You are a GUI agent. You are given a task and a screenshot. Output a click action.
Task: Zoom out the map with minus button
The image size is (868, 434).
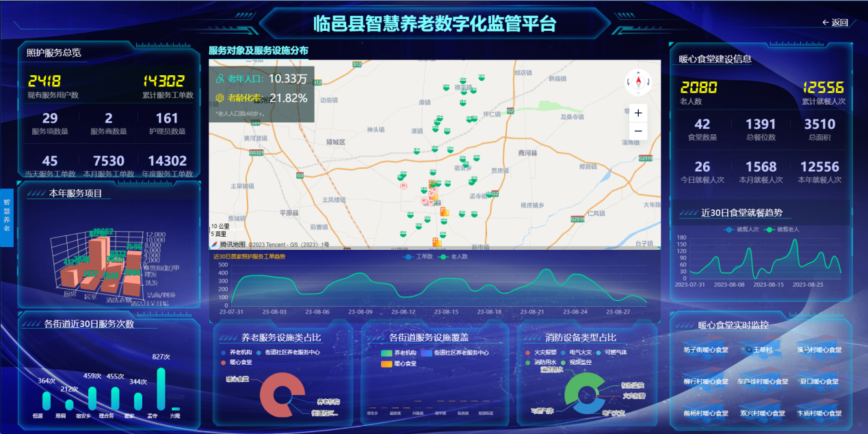(638, 131)
